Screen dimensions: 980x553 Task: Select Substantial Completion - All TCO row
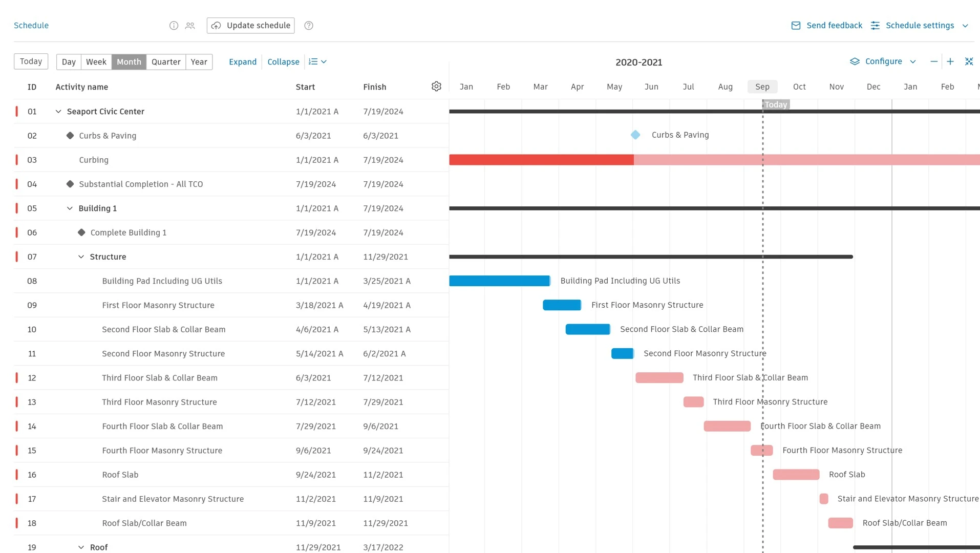point(231,184)
